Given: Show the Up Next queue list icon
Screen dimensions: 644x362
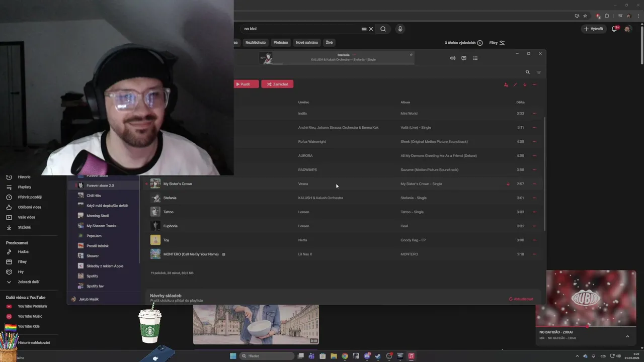Looking at the screenshot, I should click(x=475, y=58).
